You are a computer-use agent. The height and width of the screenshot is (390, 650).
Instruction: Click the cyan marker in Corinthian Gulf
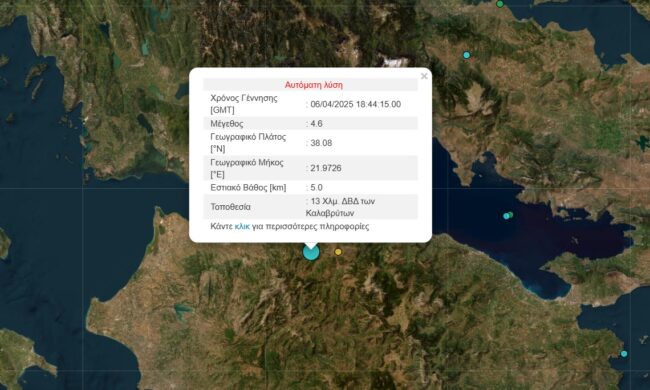[506, 216]
